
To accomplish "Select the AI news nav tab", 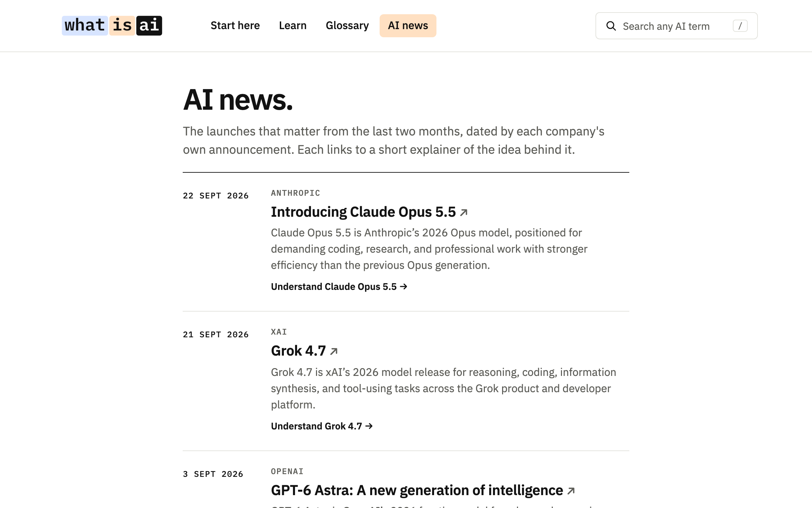I will [408, 26].
